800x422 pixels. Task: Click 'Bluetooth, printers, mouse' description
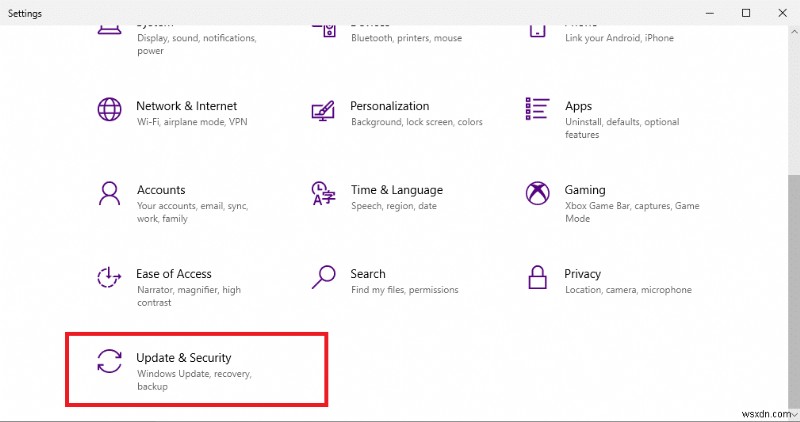pyautogui.click(x=407, y=38)
